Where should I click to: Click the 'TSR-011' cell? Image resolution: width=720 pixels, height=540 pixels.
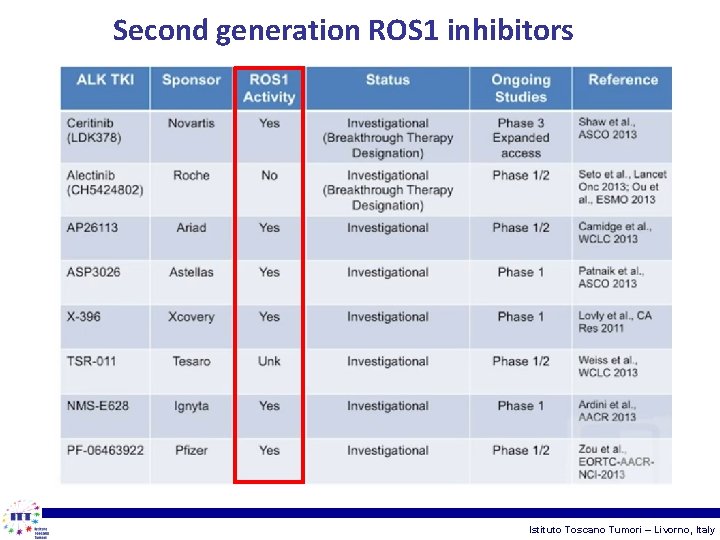(x=105, y=371)
